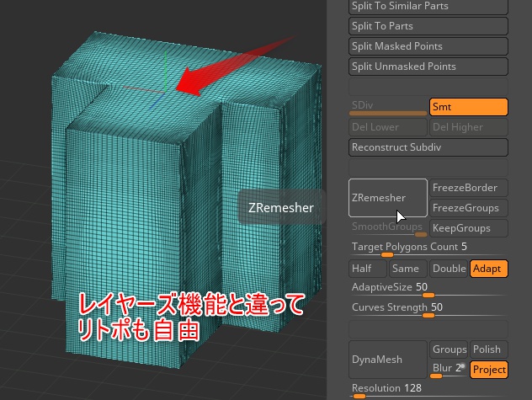532x400 pixels.
Task: Click the DynaMesh button
Action: (388, 360)
